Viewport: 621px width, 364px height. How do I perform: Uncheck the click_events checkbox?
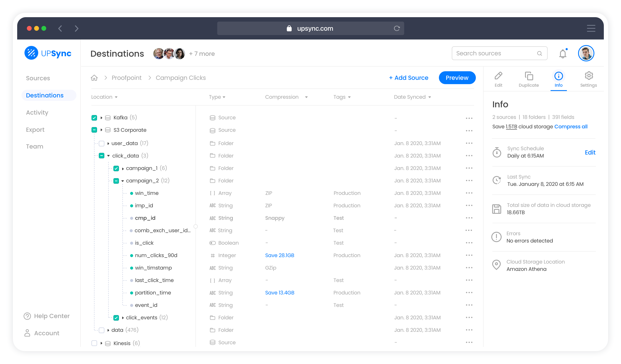click(116, 318)
